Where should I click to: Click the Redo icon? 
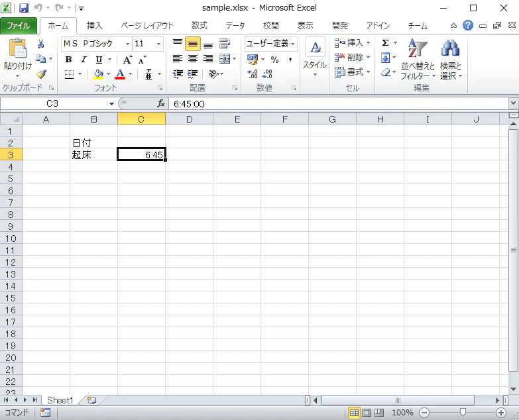tap(59, 7)
